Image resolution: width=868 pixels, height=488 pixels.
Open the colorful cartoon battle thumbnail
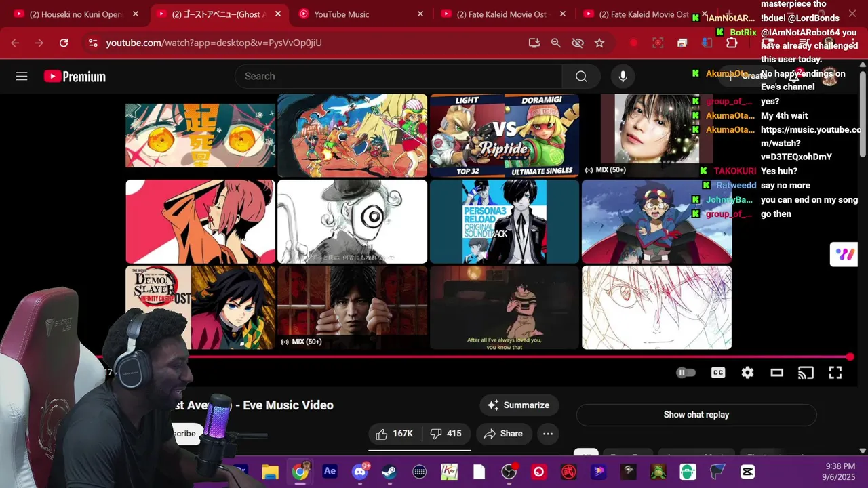click(x=352, y=136)
